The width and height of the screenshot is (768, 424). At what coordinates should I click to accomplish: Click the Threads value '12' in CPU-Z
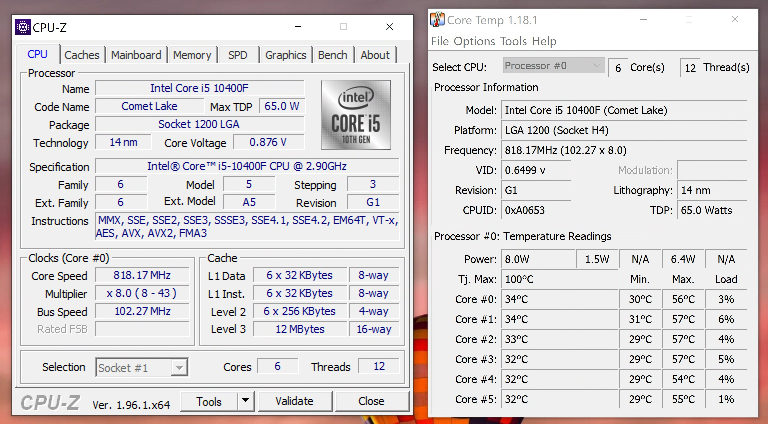[x=379, y=366]
